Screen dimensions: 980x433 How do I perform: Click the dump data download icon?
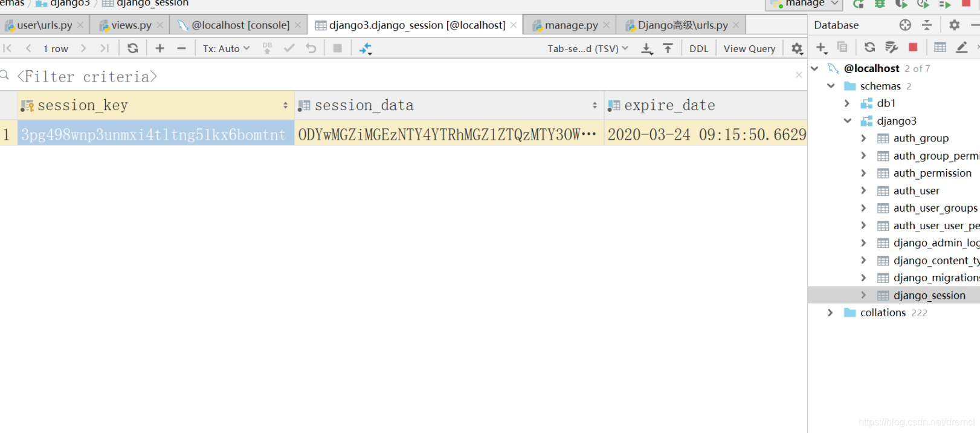[647, 48]
